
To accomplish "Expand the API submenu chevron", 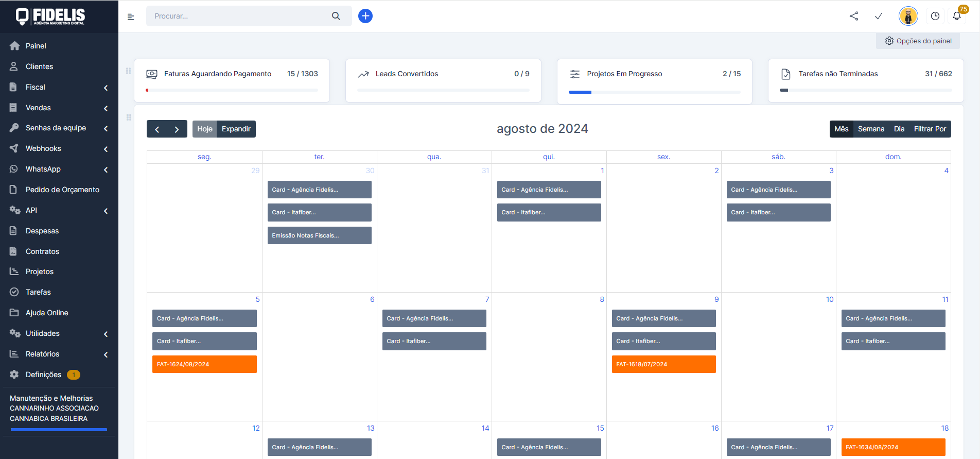I will pyautogui.click(x=106, y=211).
